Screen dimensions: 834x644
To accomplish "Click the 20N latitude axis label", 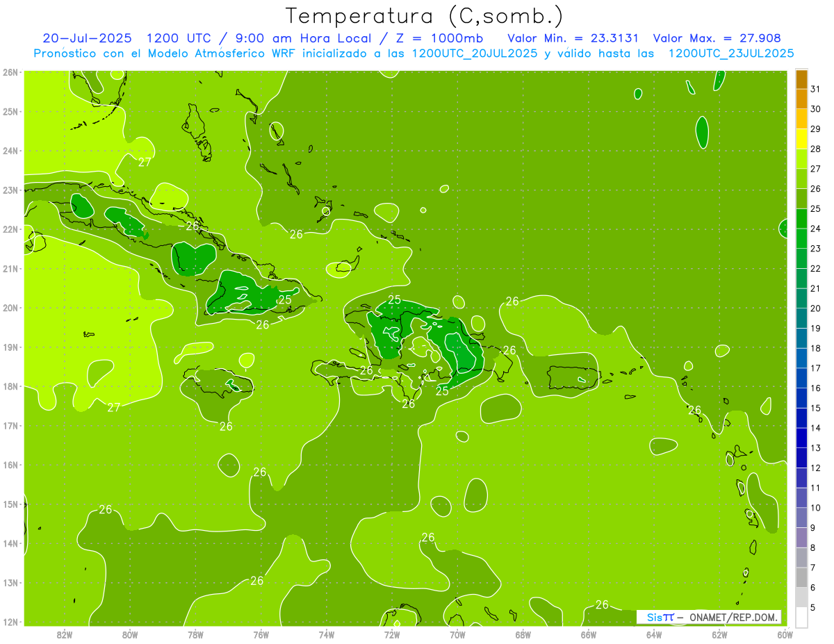I will (x=10, y=308).
